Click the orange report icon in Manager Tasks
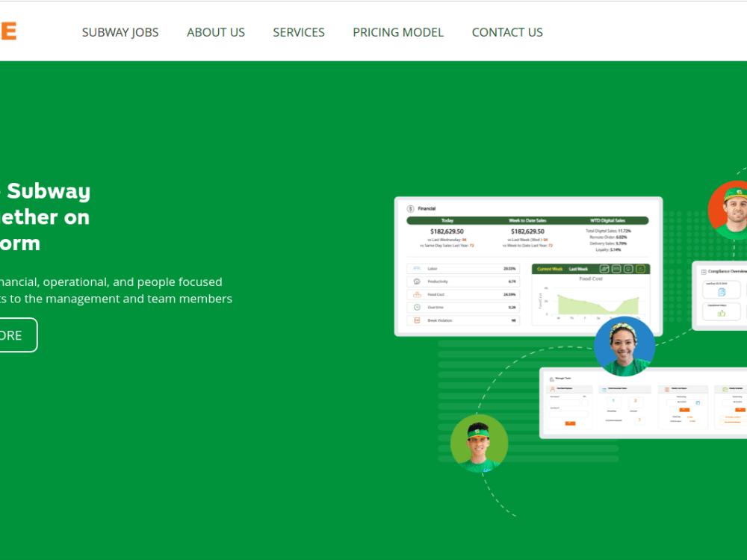The height and width of the screenshot is (560, 747). (x=666, y=389)
